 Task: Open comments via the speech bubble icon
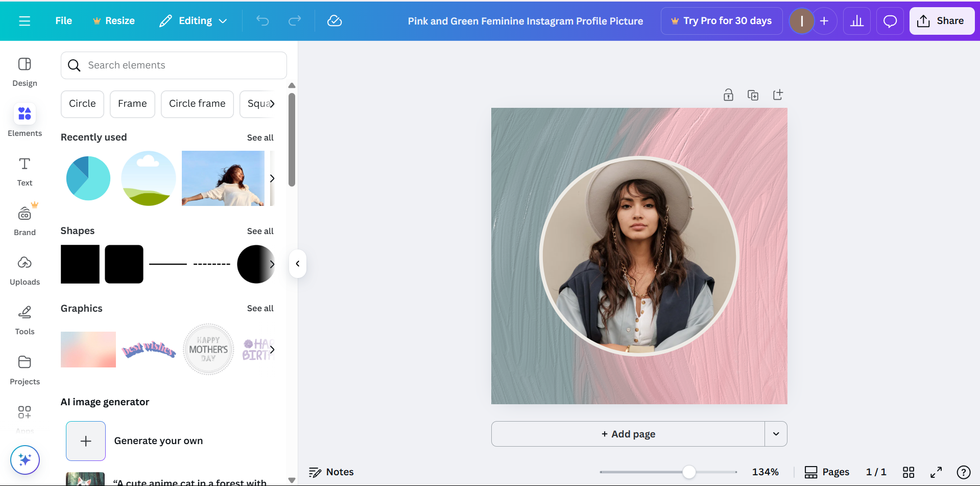click(x=890, y=20)
